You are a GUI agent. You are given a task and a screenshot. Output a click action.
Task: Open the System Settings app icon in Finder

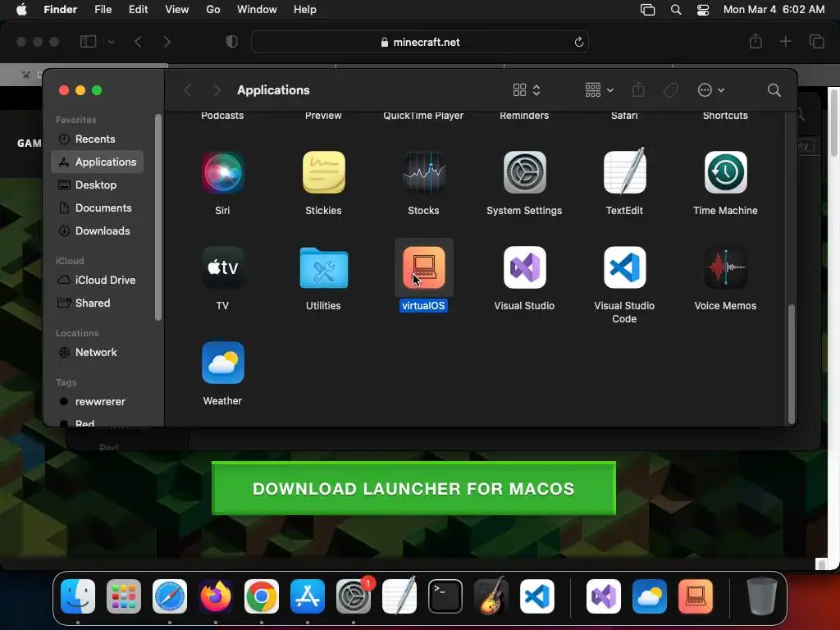coord(524,172)
